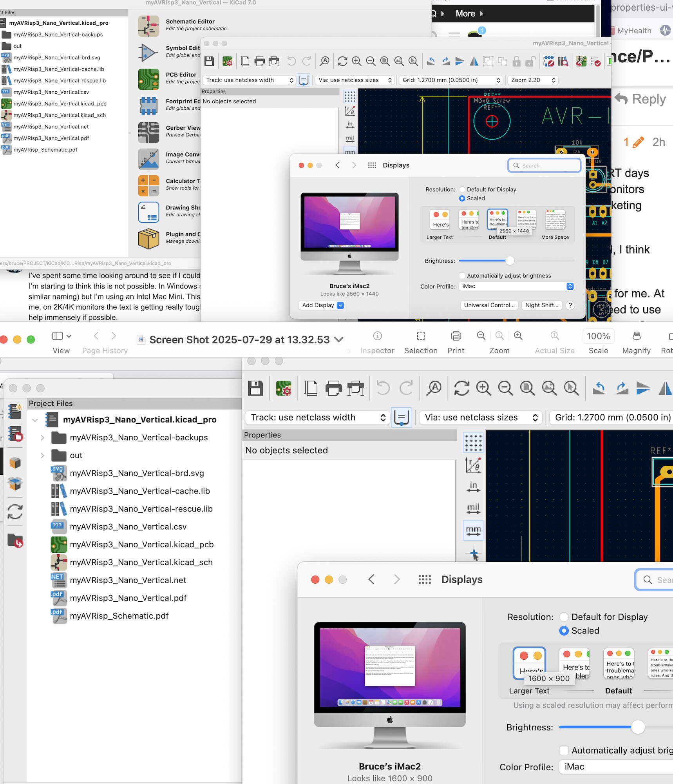Open the iMac Color Profile dropdown in the upper Displays window
The height and width of the screenshot is (784, 673).
point(516,287)
